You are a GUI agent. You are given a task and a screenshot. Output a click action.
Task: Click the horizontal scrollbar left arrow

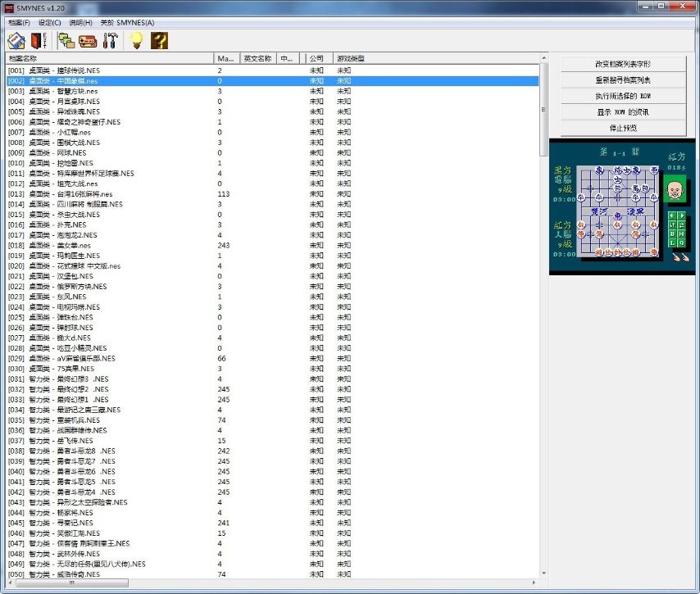(x=11, y=583)
